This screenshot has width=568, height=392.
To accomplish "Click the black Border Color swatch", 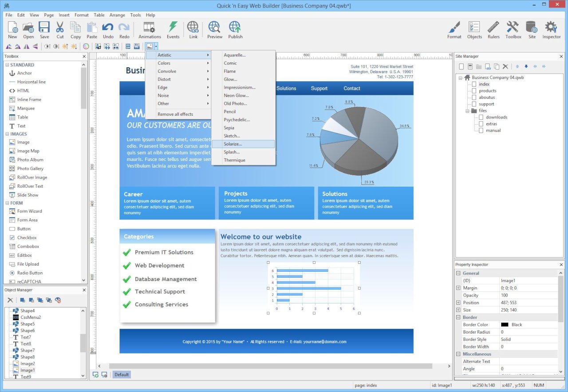I will 505,325.
